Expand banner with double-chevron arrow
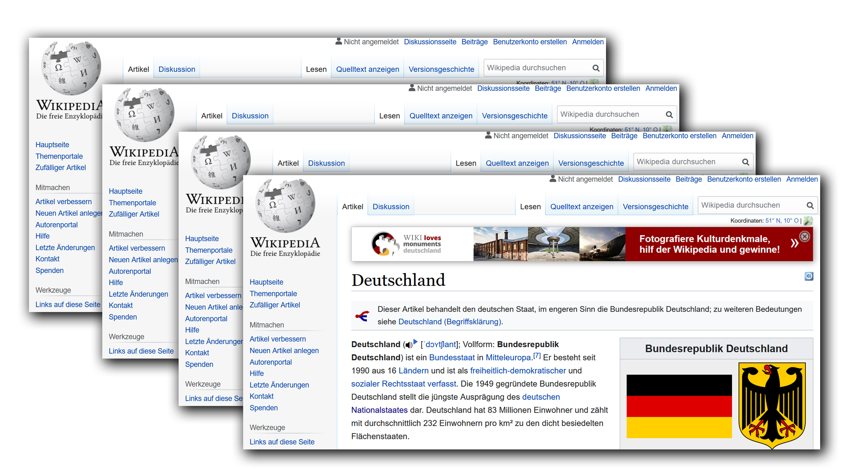The width and height of the screenshot is (868, 474). pos(794,244)
